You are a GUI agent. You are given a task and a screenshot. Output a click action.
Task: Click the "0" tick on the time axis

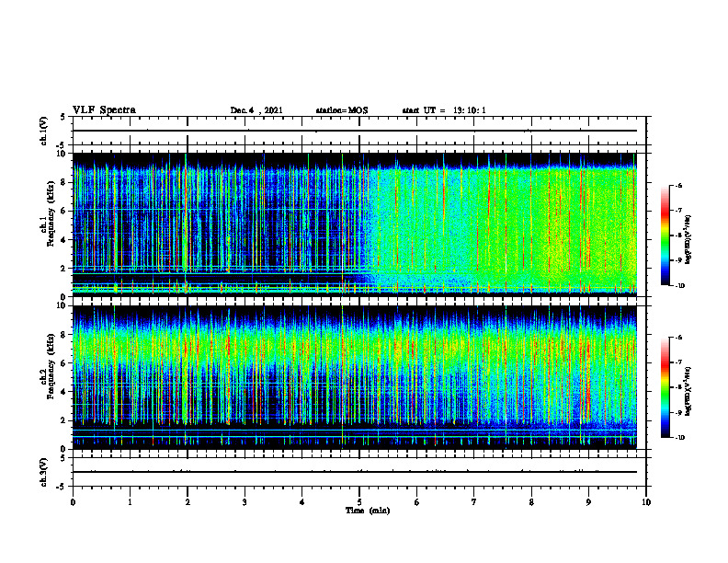[x=73, y=502]
